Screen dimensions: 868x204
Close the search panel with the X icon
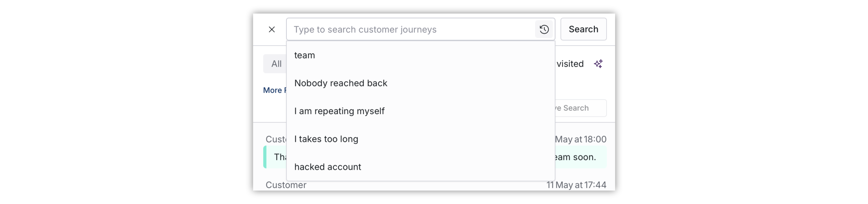[x=272, y=29]
